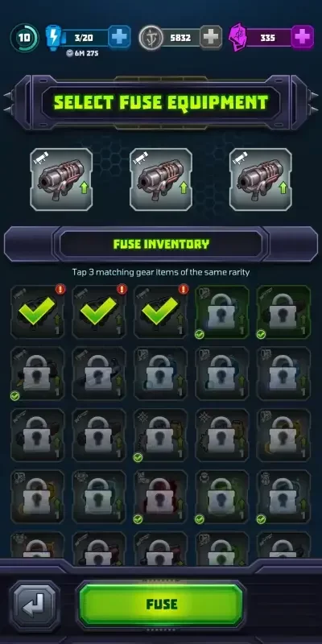Screen dimensions: 322x644
Task: Tap the blue lightning energy icon
Action: pos(54,37)
